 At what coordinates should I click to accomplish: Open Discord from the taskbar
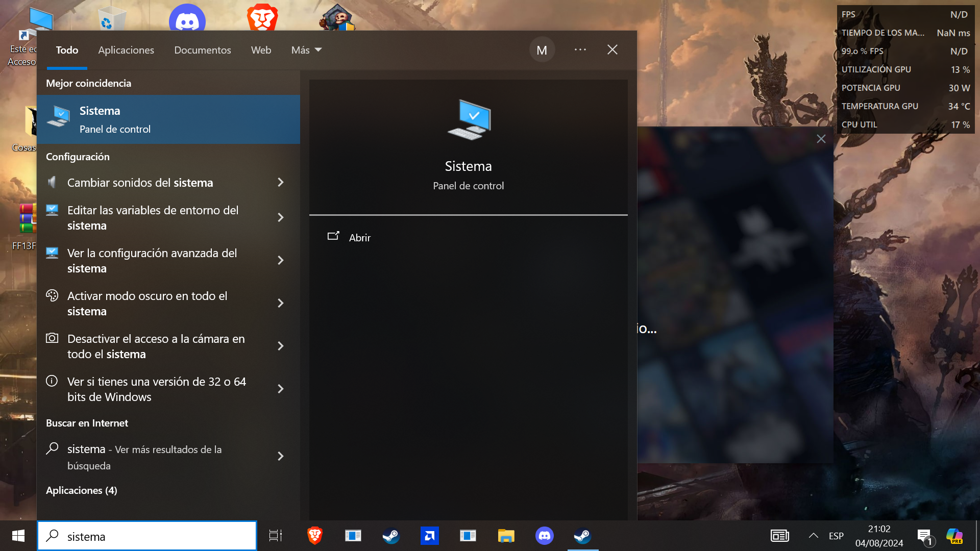pyautogui.click(x=544, y=536)
